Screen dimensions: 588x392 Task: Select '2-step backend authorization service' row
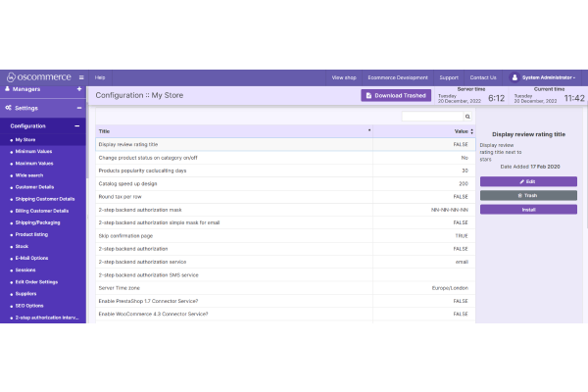285,263
